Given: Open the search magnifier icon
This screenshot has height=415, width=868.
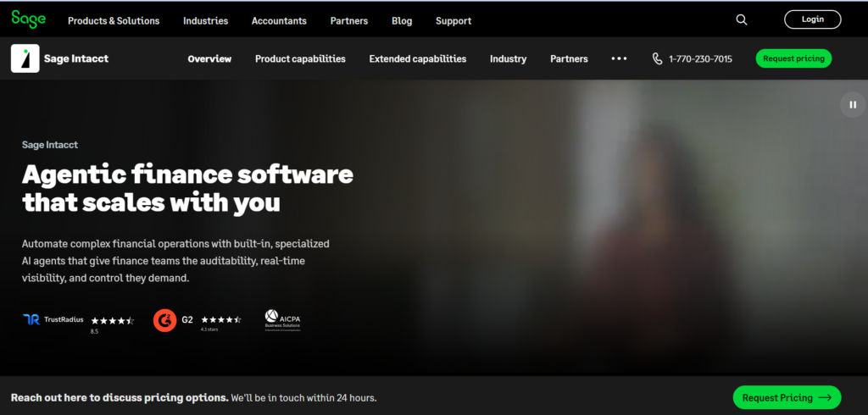Looking at the screenshot, I should tap(741, 20).
